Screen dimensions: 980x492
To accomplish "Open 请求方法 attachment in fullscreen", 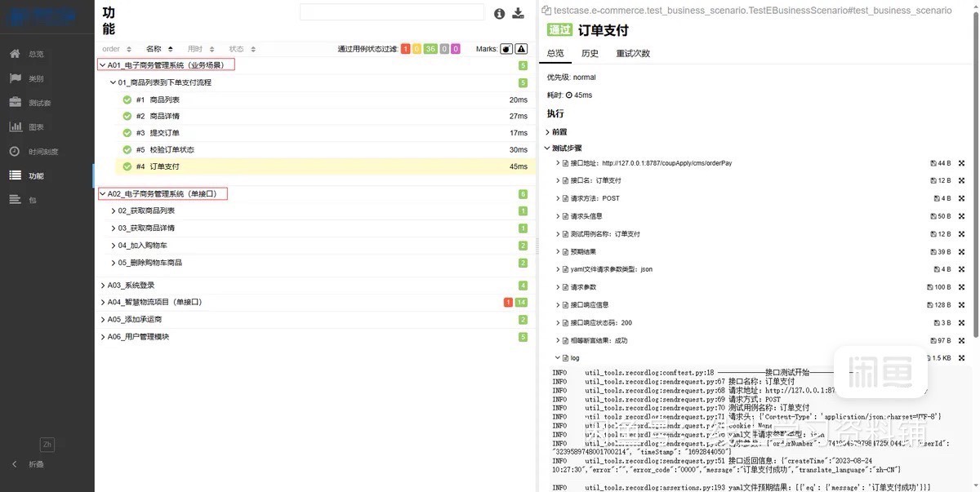I will [x=961, y=198].
